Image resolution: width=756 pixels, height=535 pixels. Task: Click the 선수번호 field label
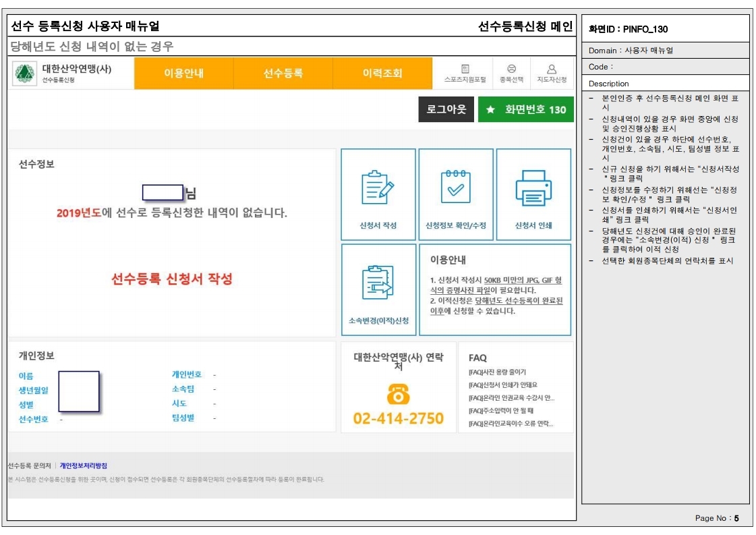pos(33,419)
